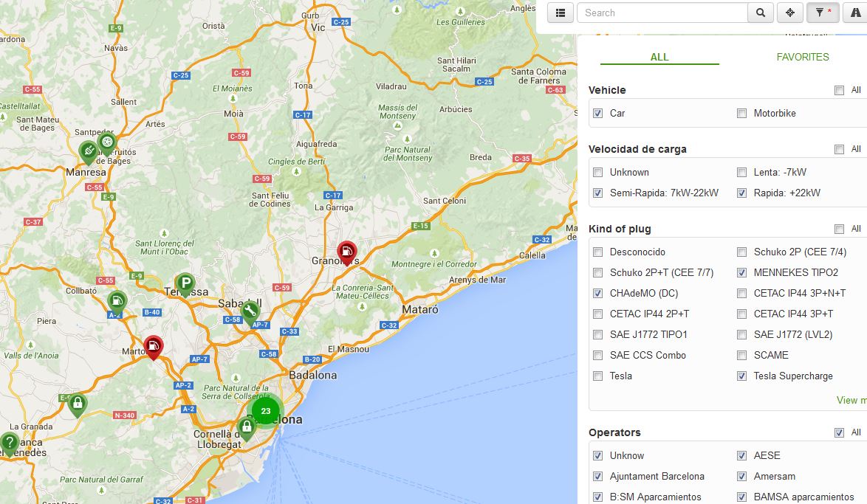The height and width of the screenshot is (504, 867).
Task: Uncheck Rapida: +22kW checkbox
Action: [741, 193]
